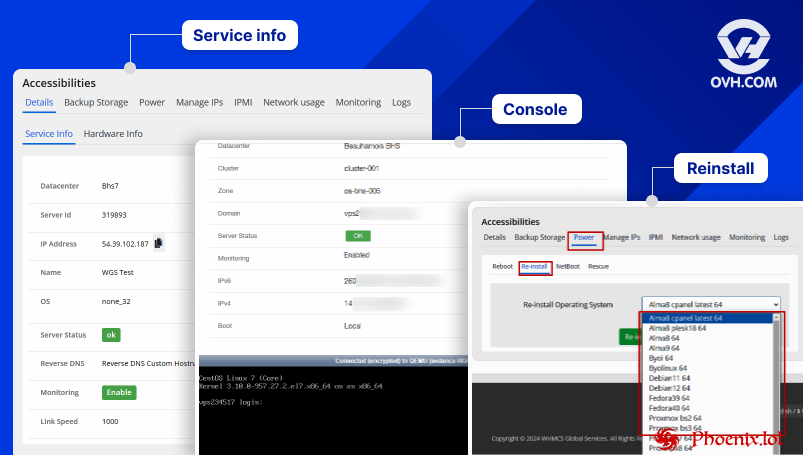Click the OS value none_32
The image size is (803, 455).
coord(116,301)
